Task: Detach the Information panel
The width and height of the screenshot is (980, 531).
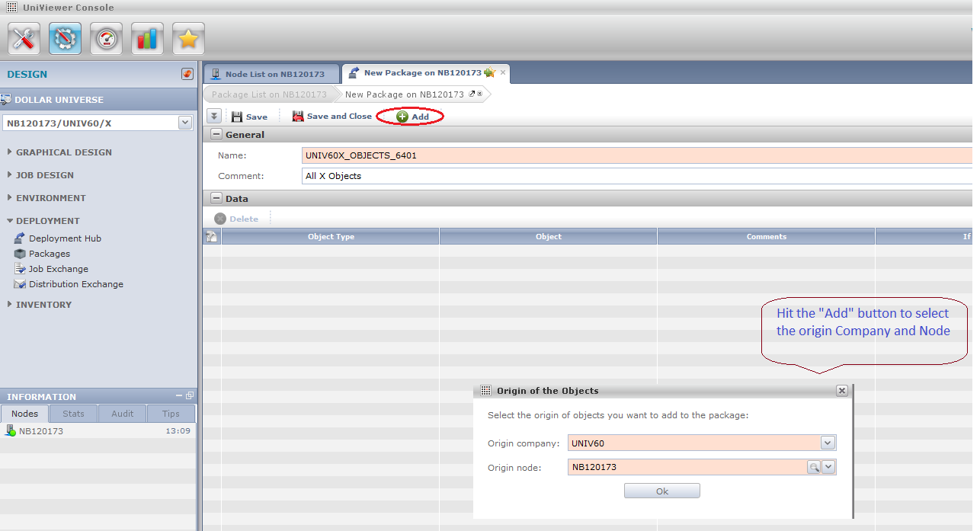Action: click(x=190, y=396)
